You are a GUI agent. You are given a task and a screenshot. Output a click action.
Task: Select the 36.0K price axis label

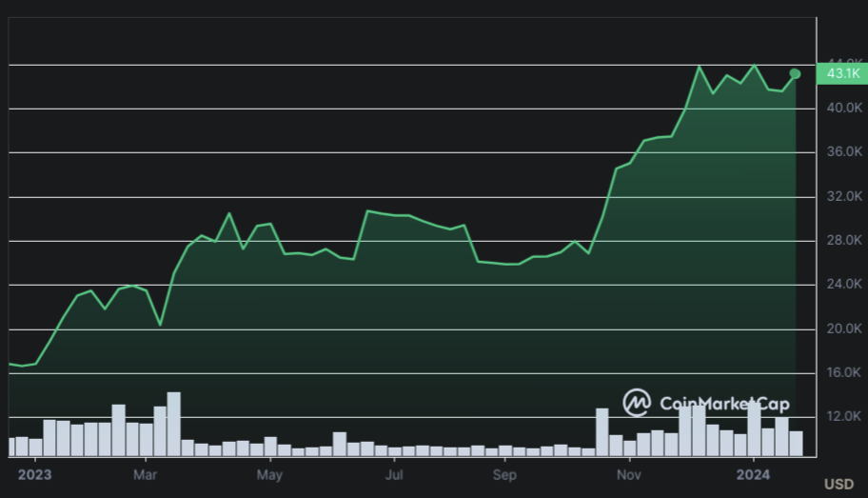coord(844,152)
